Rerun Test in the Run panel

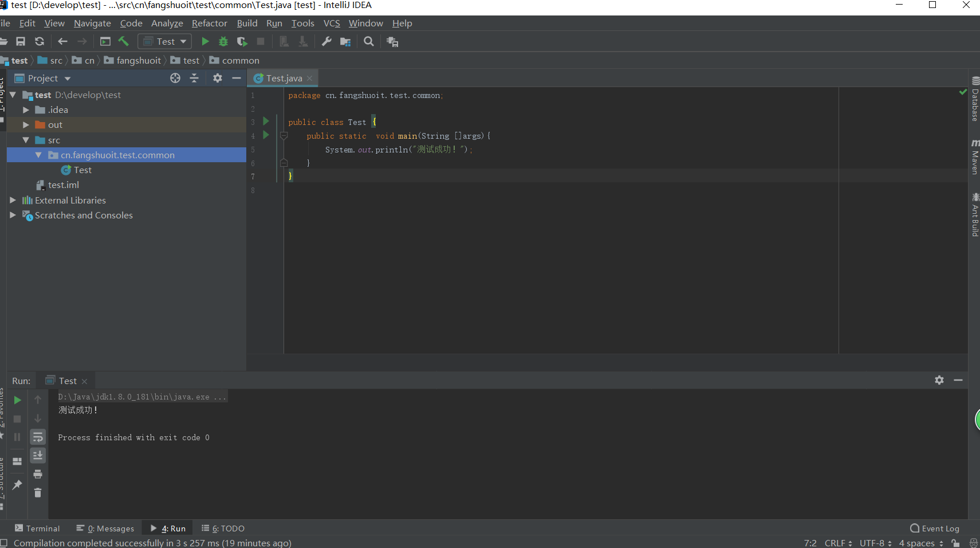[17, 400]
